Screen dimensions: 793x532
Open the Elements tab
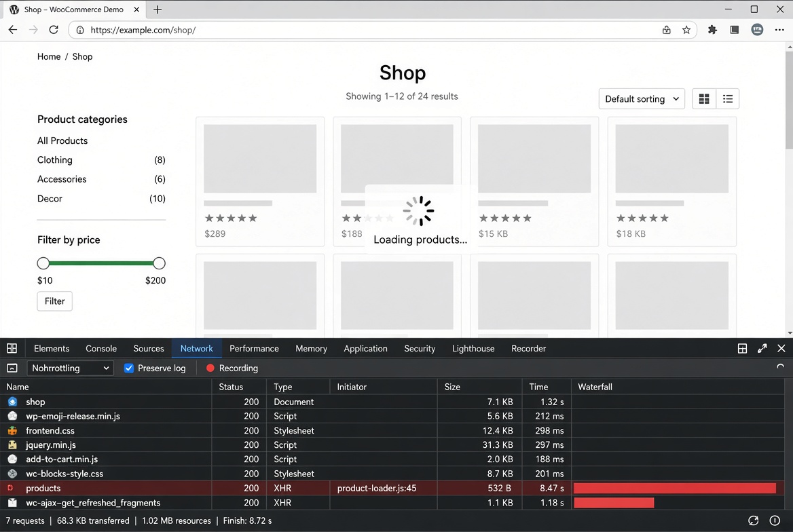pyautogui.click(x=52, y=348)
